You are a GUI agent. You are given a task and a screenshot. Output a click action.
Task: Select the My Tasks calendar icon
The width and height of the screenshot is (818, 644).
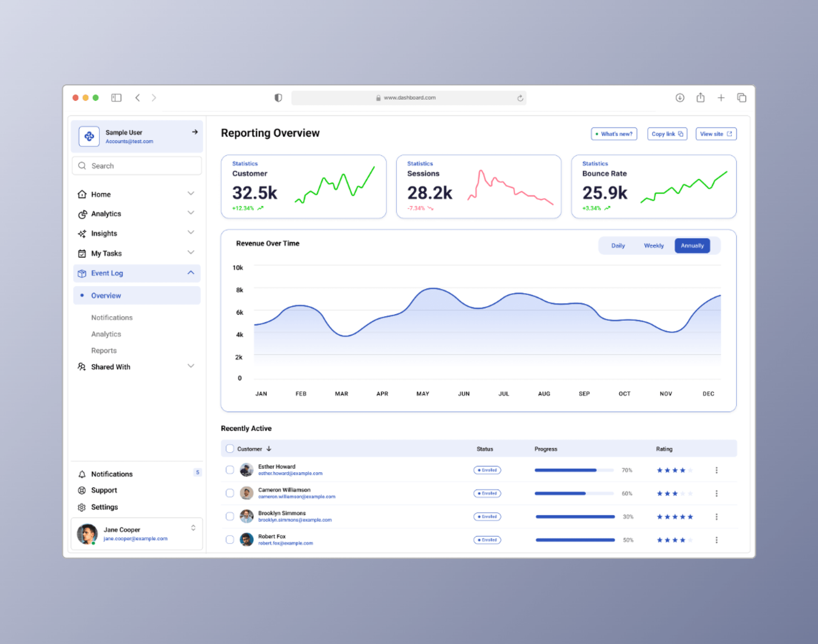82,253
